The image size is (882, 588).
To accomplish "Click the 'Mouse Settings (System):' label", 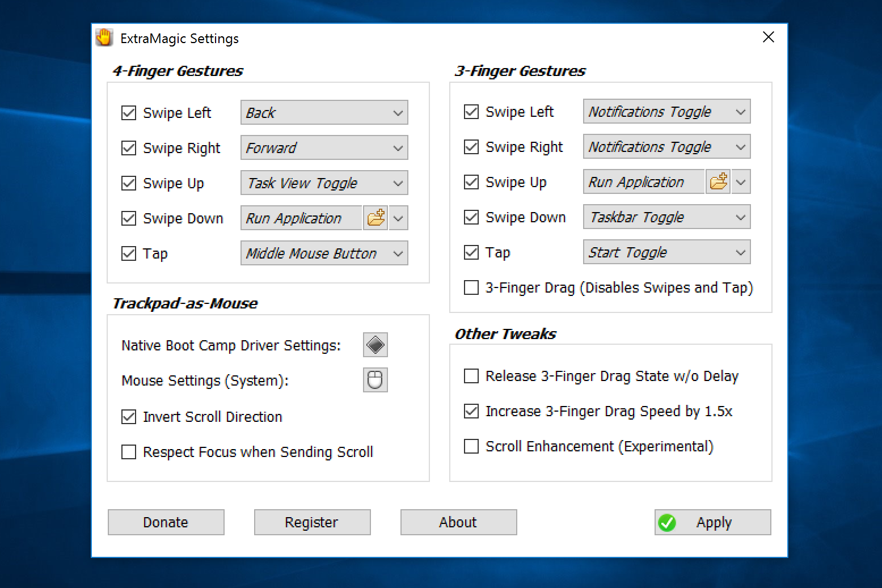I will (205, 380).
